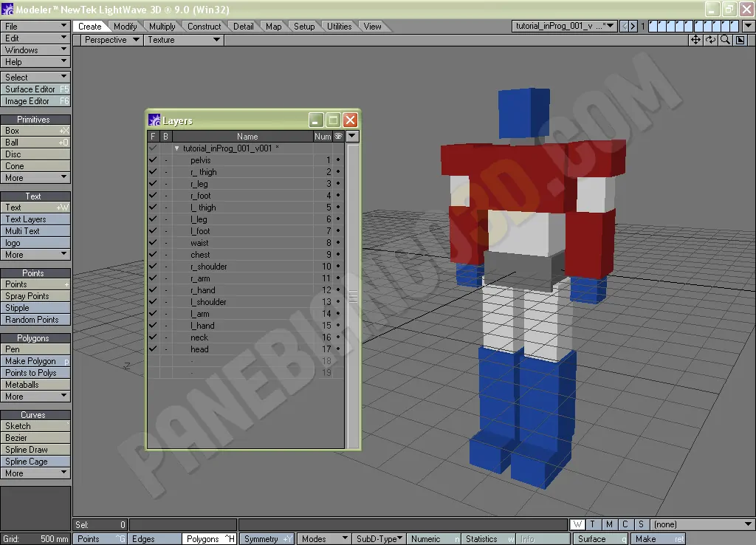Switch to the Multiply tab
756x545 pixels.
(162, 27)
